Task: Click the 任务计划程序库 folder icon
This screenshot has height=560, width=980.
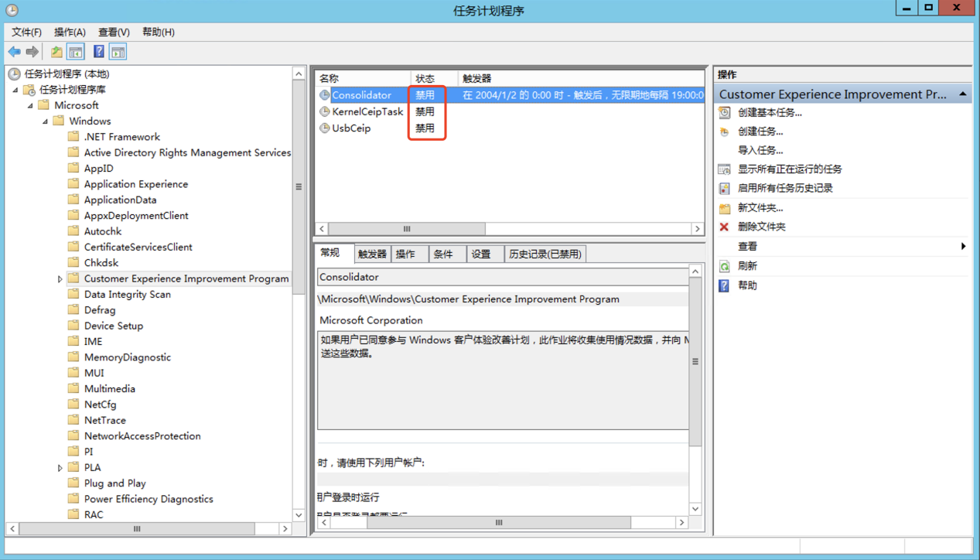Action: [x=29, y=90]
